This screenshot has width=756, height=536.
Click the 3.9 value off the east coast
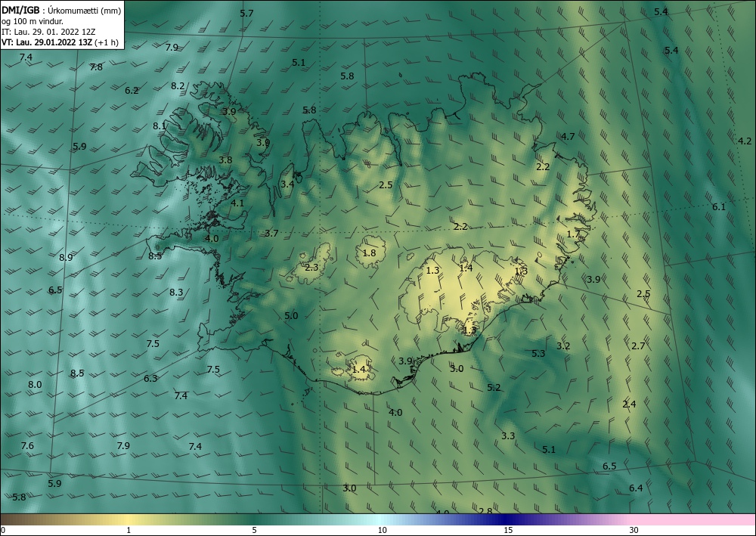[593, 279]
